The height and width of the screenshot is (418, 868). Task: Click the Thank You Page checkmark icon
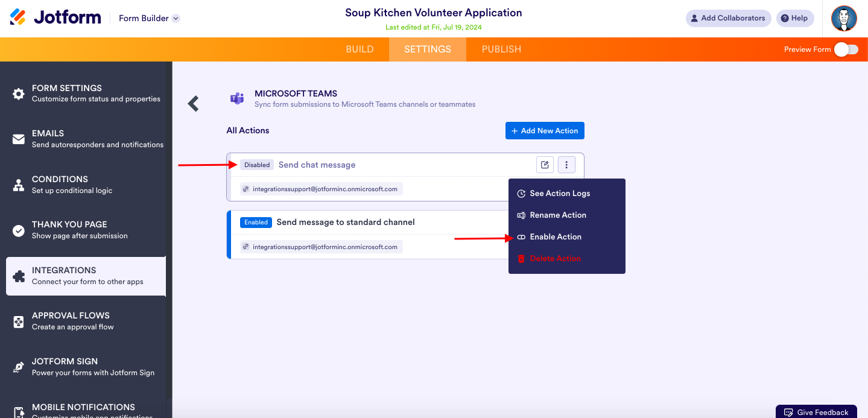coord(19,230)
